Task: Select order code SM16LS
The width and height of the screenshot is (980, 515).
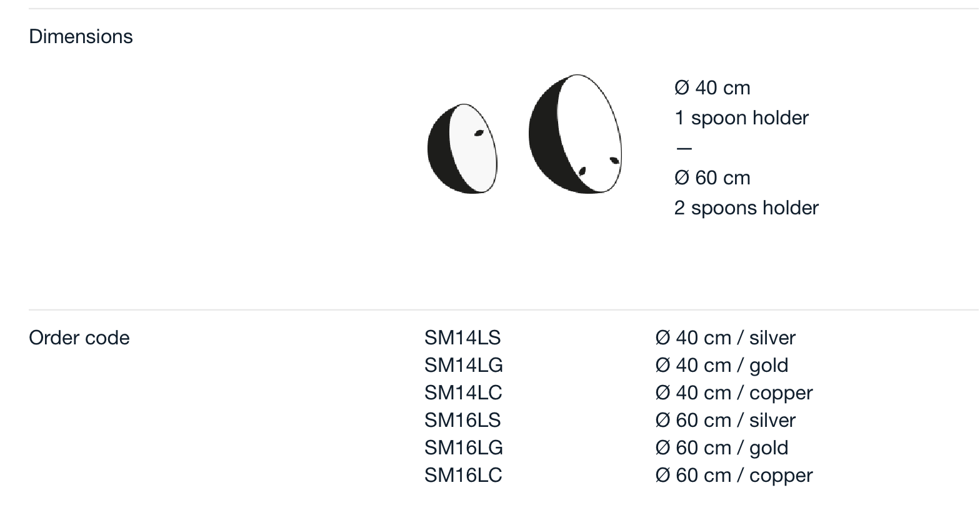Action: pyautogui.click(x=462, y=421)
